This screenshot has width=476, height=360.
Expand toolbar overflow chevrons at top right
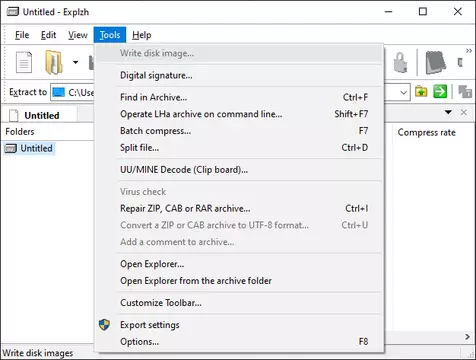[469, 51]
